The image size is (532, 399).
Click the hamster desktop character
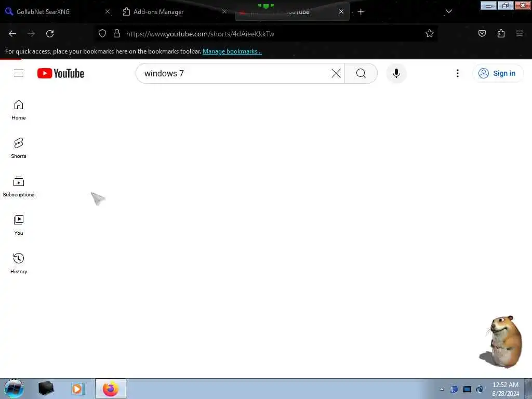(x=501, y=342)
